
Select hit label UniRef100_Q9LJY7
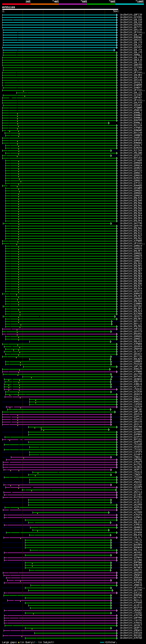coord(131,70)
